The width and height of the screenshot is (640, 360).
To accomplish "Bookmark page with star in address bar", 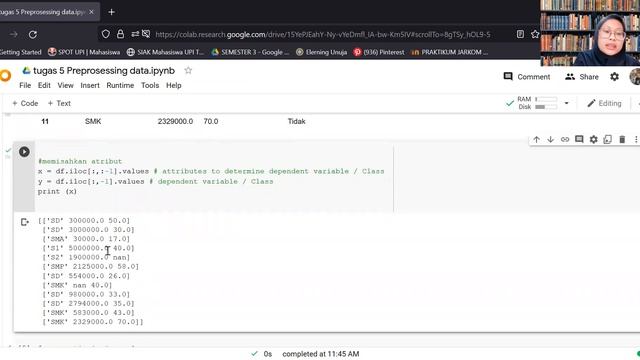I will pyautogui.click(x=535, y=34).
